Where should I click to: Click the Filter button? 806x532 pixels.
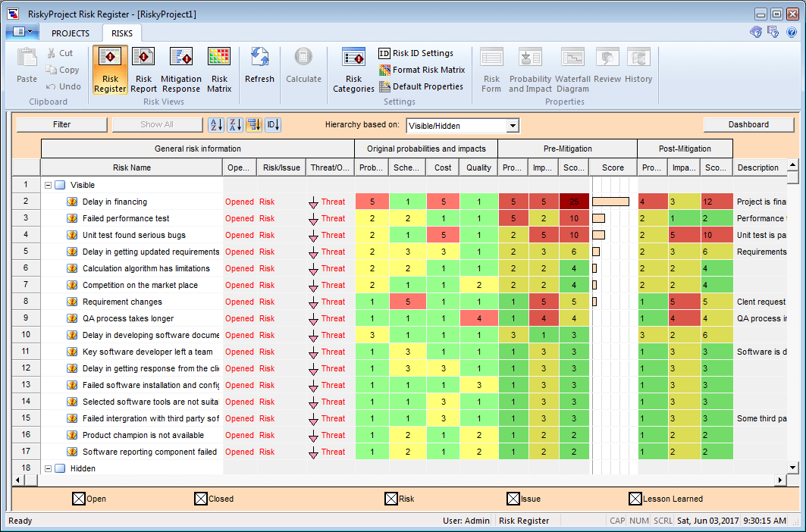tap(61, 125)
